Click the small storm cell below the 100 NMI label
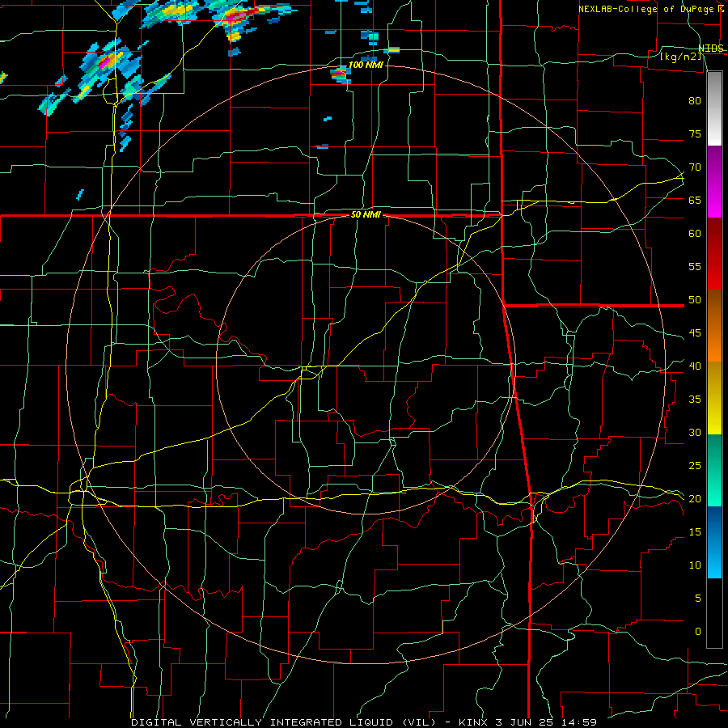 point(341,75)
